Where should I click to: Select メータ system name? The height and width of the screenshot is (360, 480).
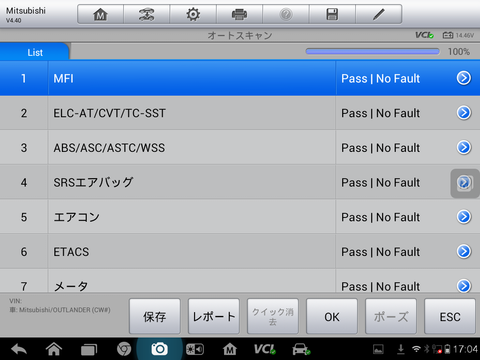[x=71, y=286]
